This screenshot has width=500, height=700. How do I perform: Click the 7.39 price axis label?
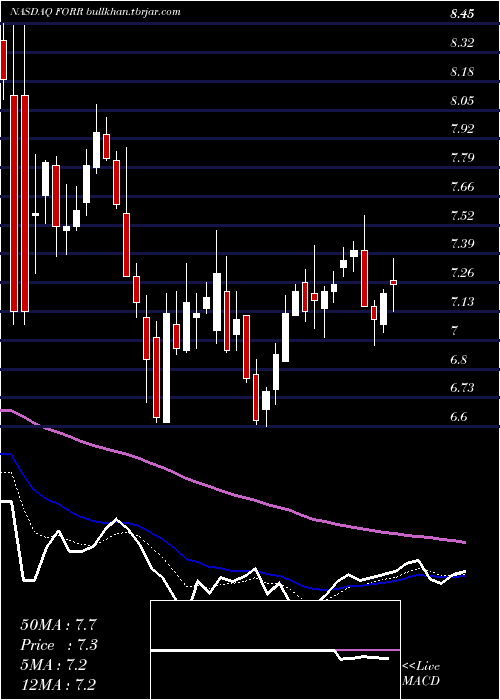(462, 244)
